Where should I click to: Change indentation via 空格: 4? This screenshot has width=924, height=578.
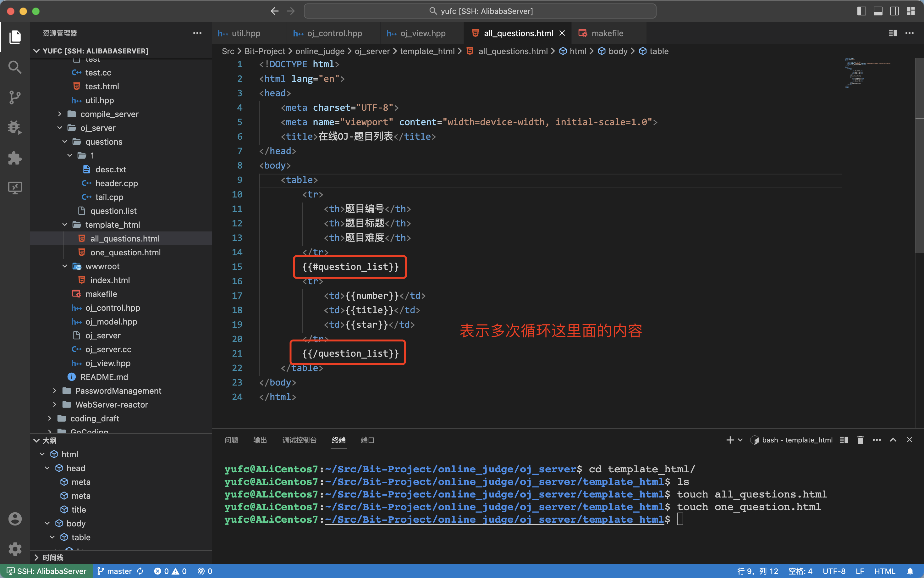point(800,571)
